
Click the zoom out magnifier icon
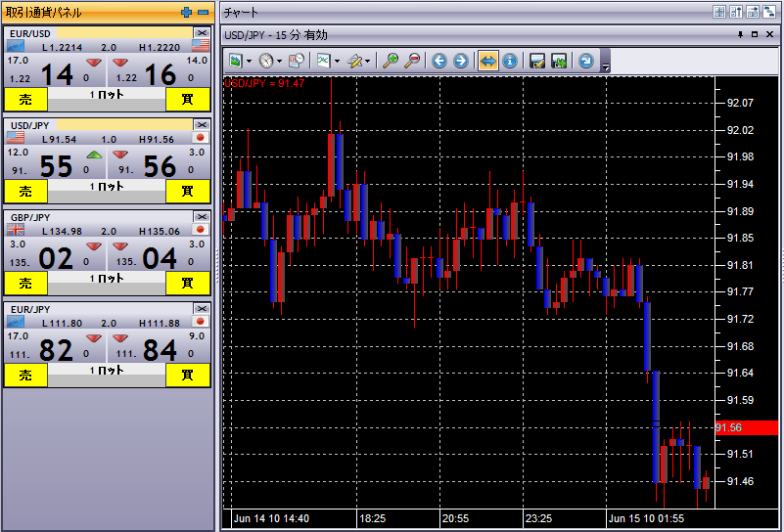tap(413, 61)
